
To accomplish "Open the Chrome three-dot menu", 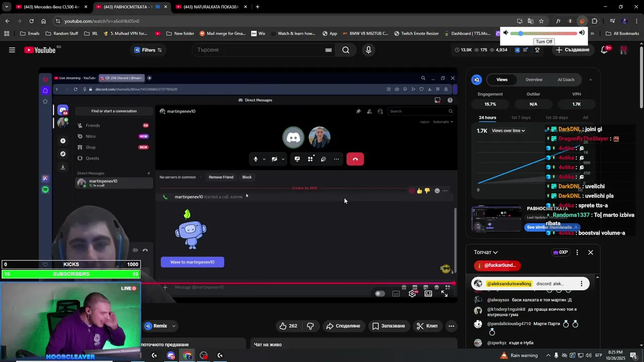I will tap(636, 21).
